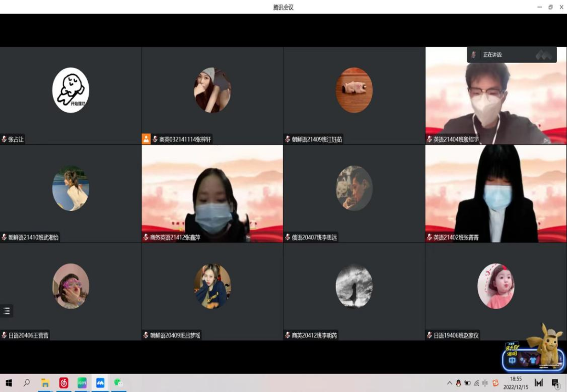
Task: Open the notification center icon
Action: point(555,384)
